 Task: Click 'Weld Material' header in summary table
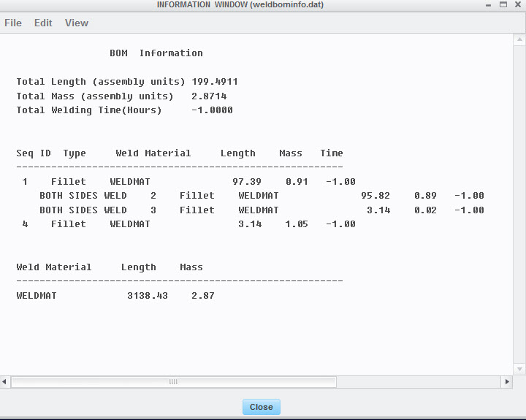coord(53,267)
